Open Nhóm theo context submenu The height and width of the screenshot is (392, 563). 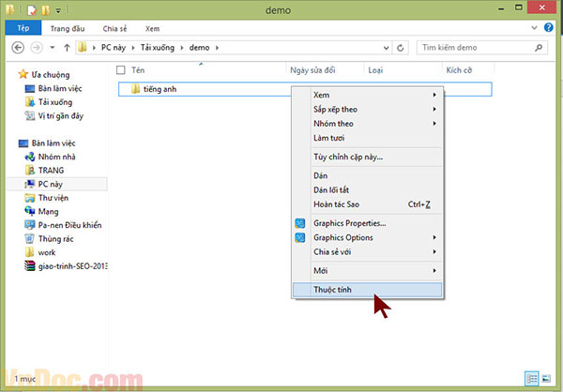click(x=368, y=124)
